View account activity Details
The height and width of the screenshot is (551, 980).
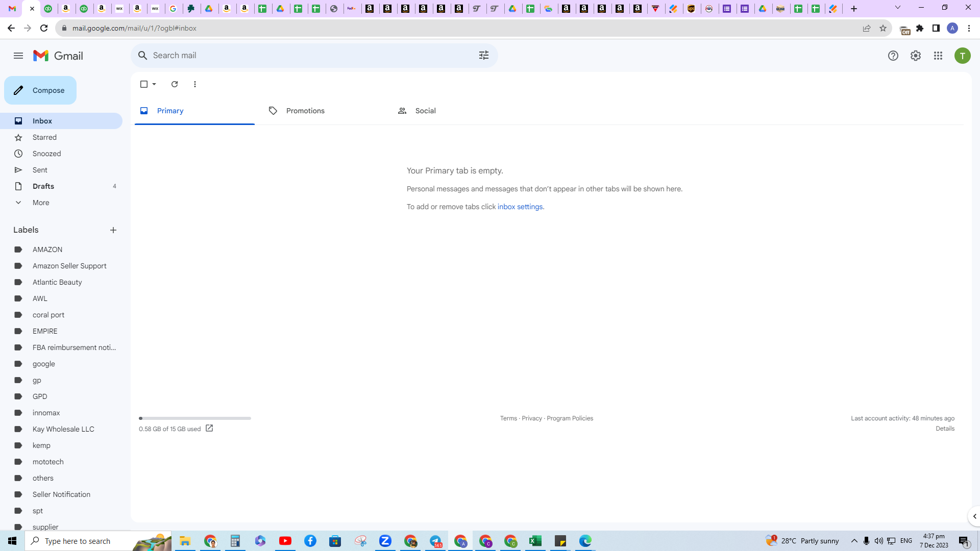click(x=945, y=429)
